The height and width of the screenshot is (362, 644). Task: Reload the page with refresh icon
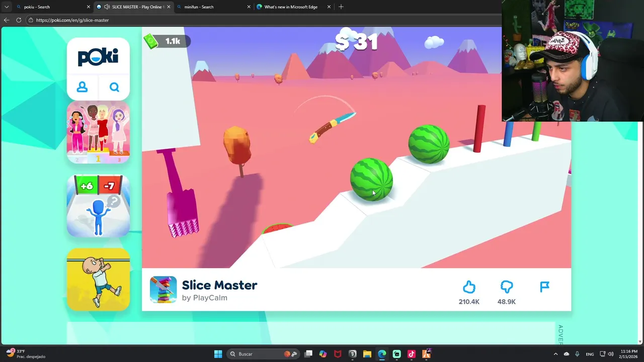click(x=19, y=20)
